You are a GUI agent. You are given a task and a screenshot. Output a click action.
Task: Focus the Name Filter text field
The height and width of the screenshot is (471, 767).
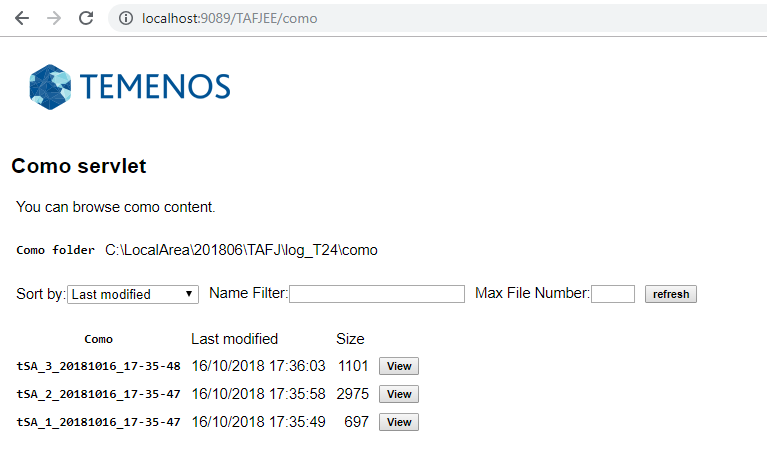point(376,294)
